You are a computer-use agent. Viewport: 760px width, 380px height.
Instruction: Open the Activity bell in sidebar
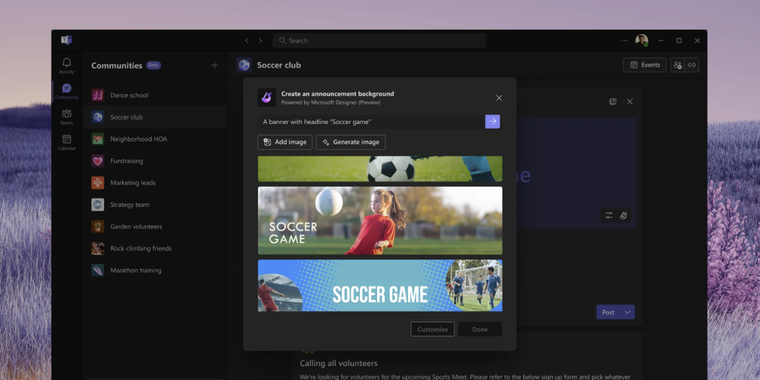pyautogui.click(x=66, y=65)
